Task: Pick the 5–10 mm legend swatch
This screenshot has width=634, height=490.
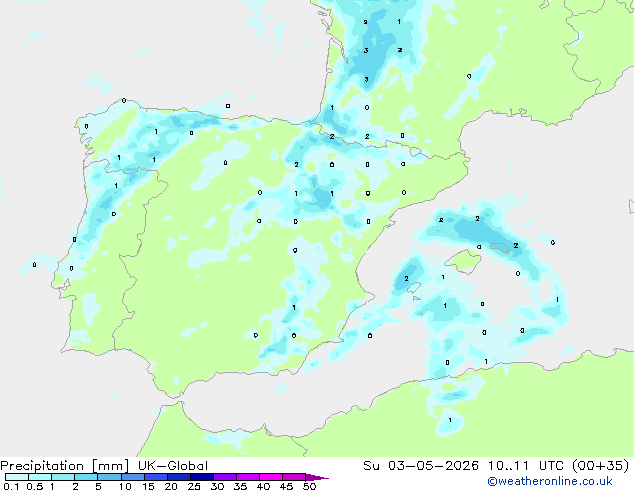Action: tap(109, 477)
